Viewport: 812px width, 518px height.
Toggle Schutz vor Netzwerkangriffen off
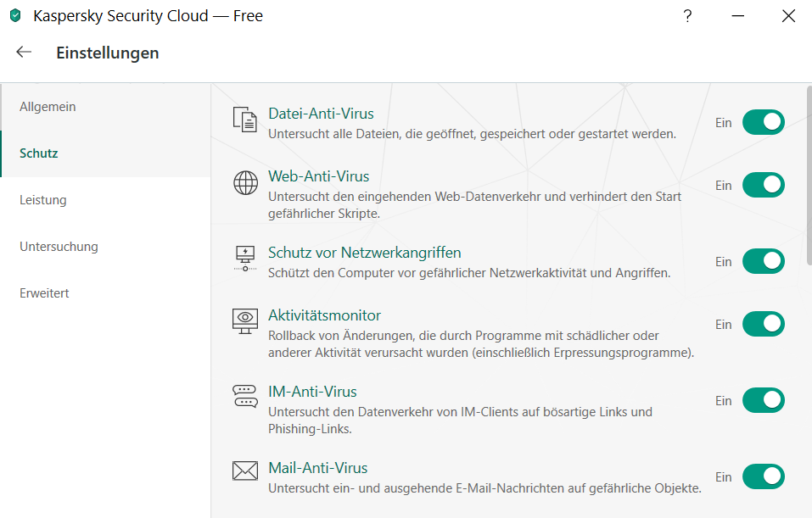[x=763, y=261]
